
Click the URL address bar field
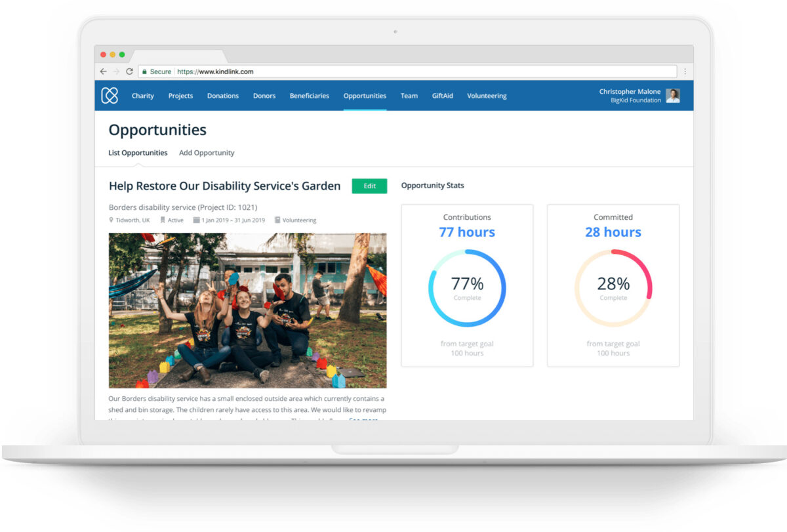point(407,72)
